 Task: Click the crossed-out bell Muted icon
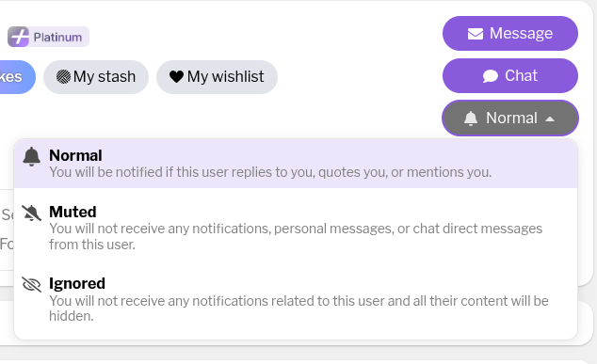(31, 213)
